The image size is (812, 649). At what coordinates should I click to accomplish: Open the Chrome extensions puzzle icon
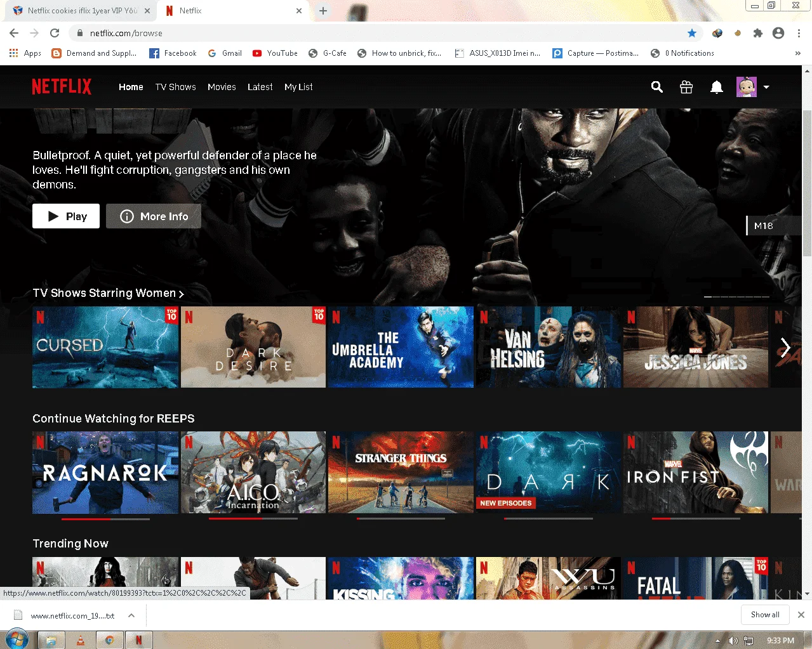[758, 33]
